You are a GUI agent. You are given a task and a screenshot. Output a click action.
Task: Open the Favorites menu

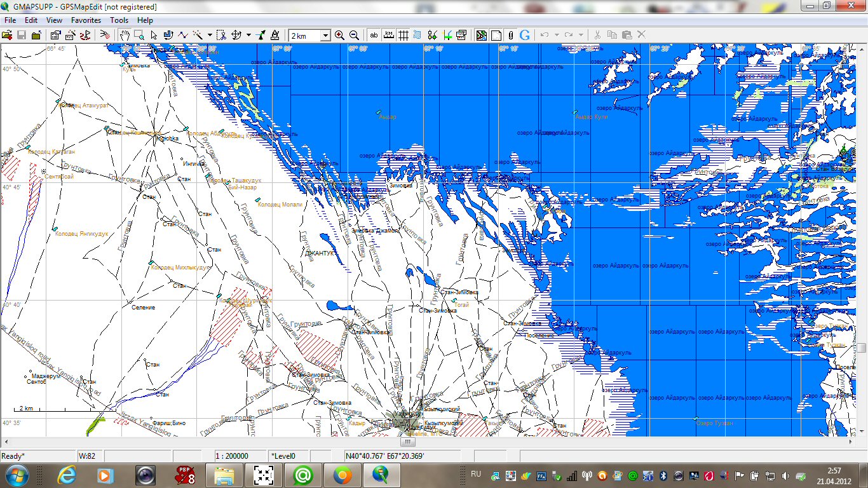[86, 20]
